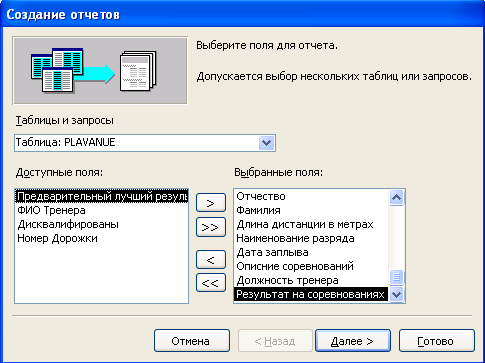Select Фамилия in chosen fields list
This screenshot has width=485, height=363.
click(x=311, y=210)
